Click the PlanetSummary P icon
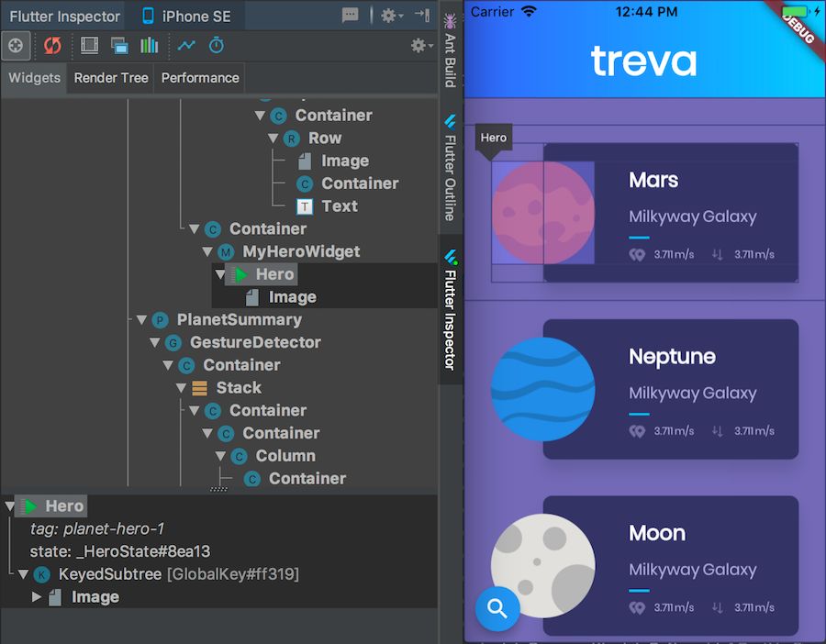This screenshot has width=826, height=644. pyautogui.click(x=160, y=319)
